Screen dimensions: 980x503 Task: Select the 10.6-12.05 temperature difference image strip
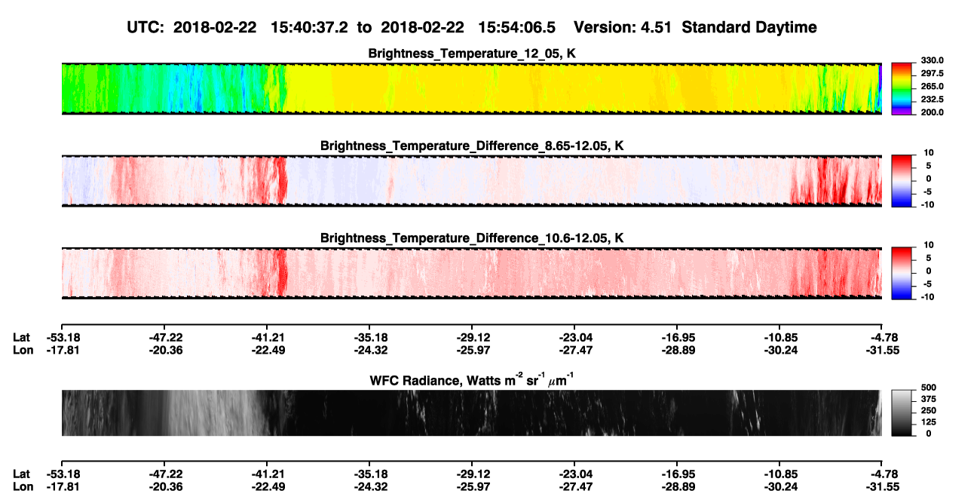point(471,273)
